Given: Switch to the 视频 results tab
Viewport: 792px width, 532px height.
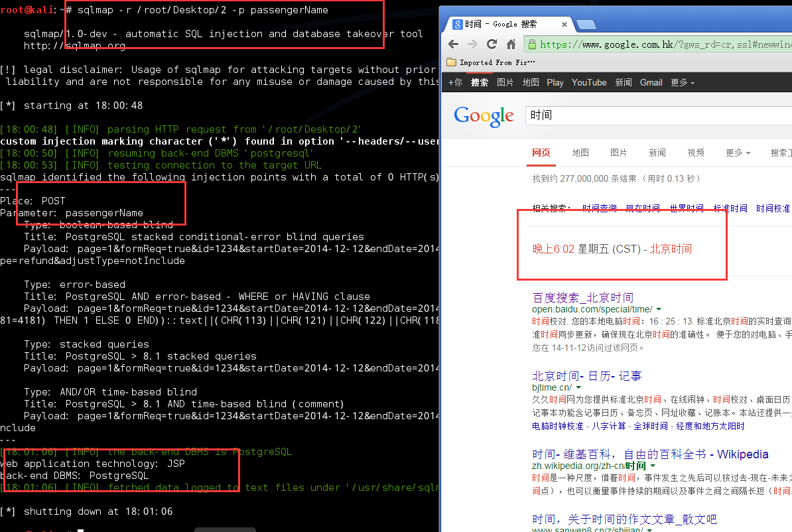Looking at the screenshot, I should click(696, 153).
